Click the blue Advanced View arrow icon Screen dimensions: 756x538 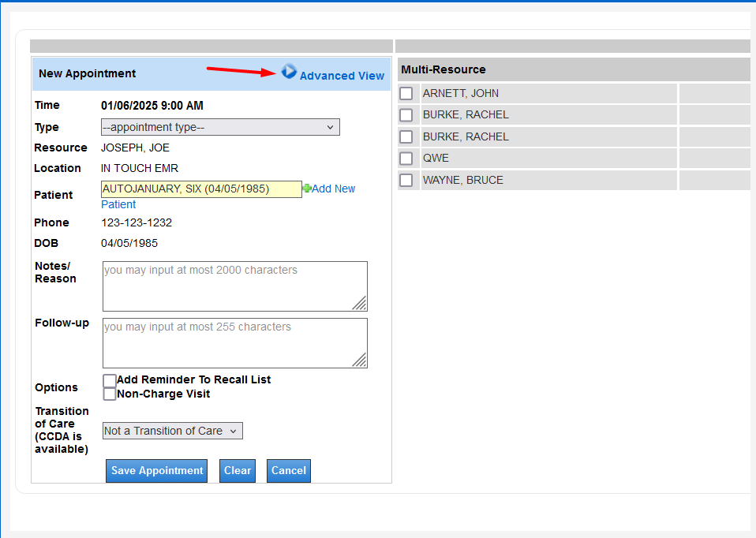click(289, 72)
